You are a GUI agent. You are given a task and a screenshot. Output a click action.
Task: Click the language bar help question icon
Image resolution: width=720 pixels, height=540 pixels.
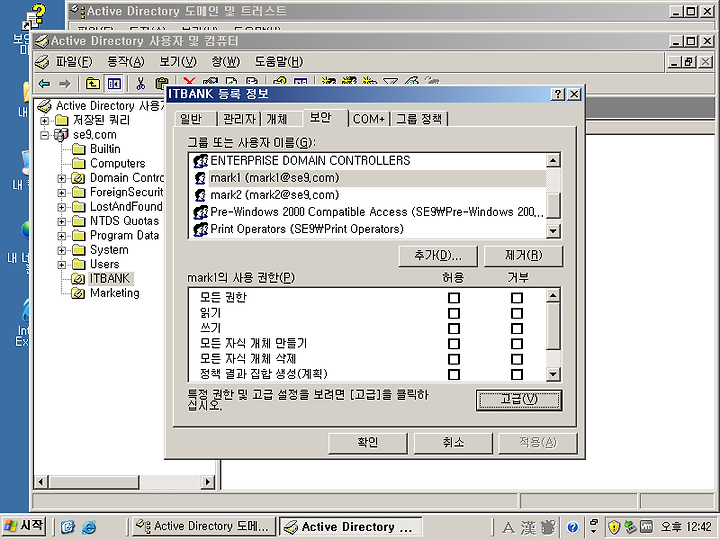(572, 527)
